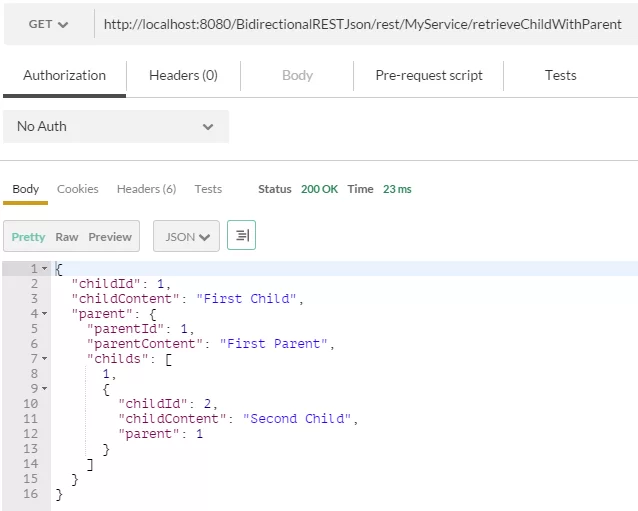Open the No Auth type dropdown

pyautogui.click(x=116, y=127)
